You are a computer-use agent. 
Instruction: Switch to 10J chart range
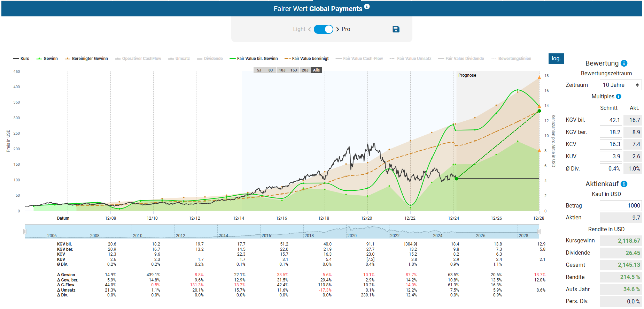tap(282, 70)
